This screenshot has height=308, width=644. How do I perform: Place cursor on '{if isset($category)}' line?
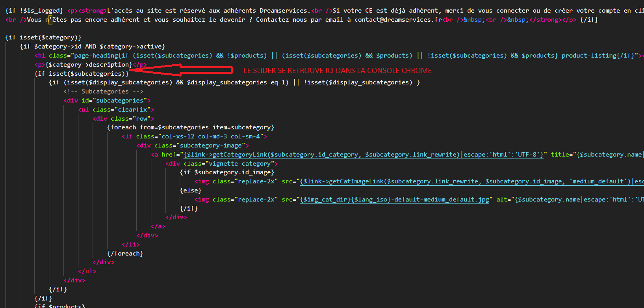pyautogui.click(x=43, y=37)
